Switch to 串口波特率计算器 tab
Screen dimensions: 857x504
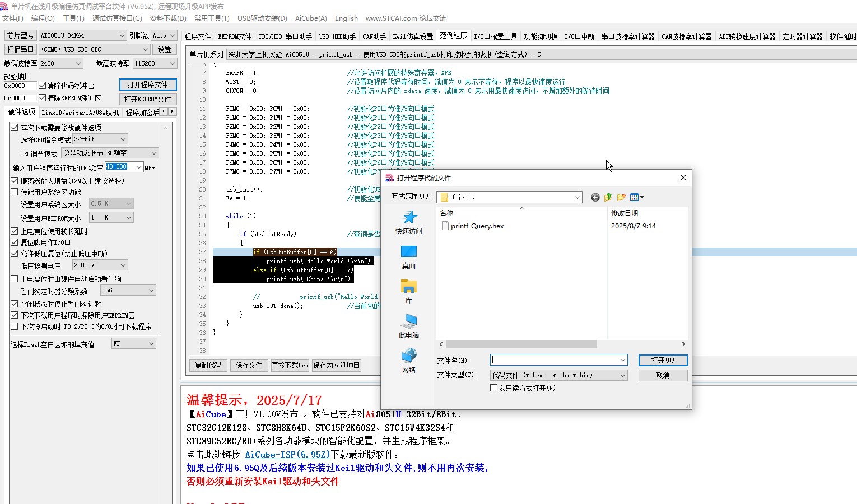click(x=628, y=36)
